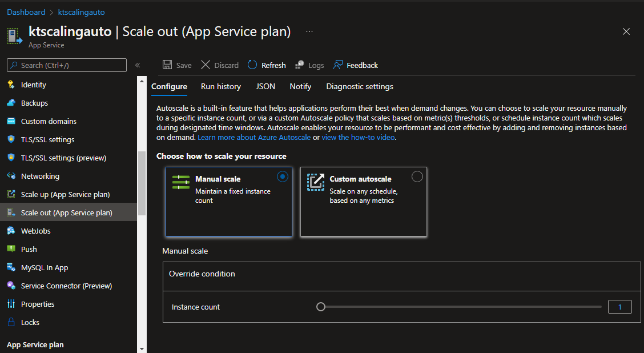644x353 pixels.
Task: Click the Feedback person icon
Action: [x=338, y=65]
